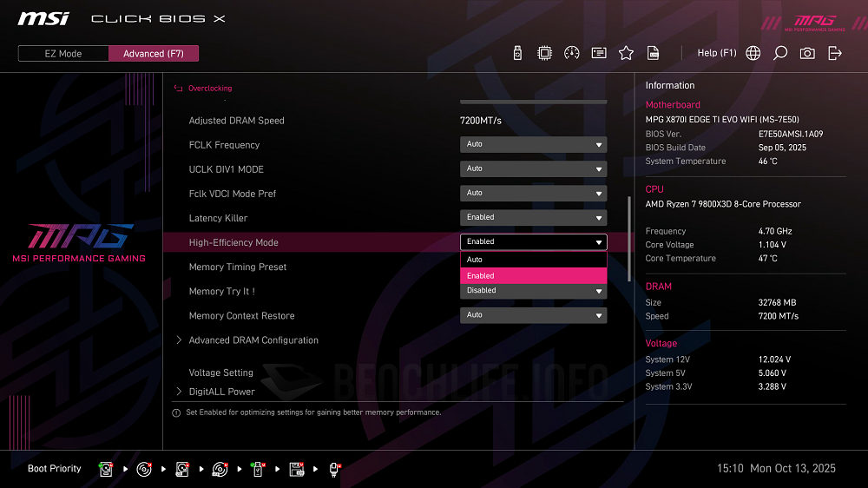Click the Help (F1) button
The image size is (868, 488).
click(x=716, y=53)
